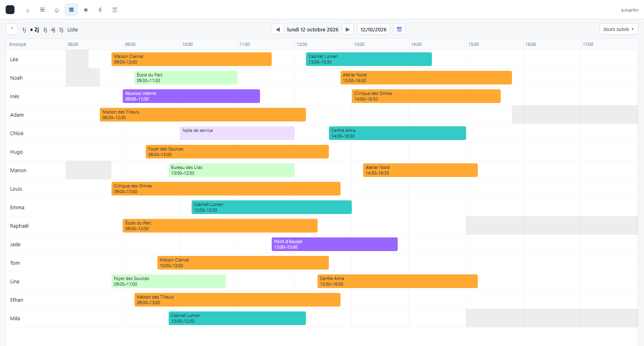Image resolution: width=644 pixels, height=346 pixels.
Task: Switch to Liste view
Action: coord(72,30)
